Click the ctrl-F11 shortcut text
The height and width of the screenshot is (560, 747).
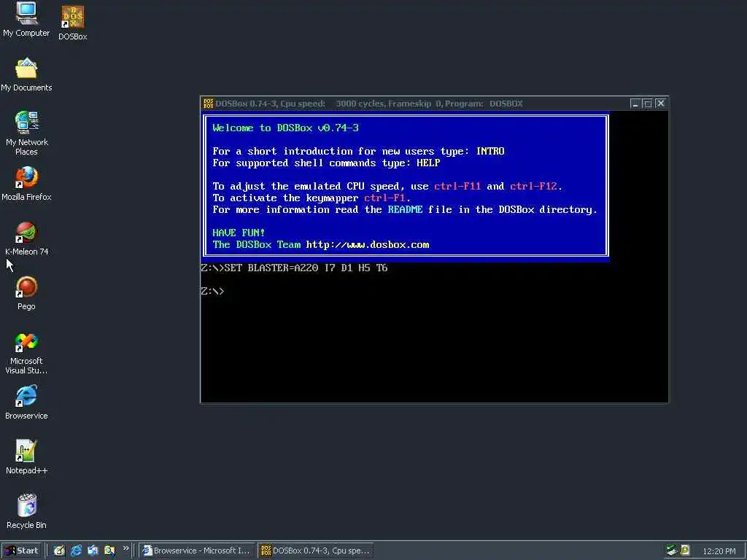coord(457,186)
